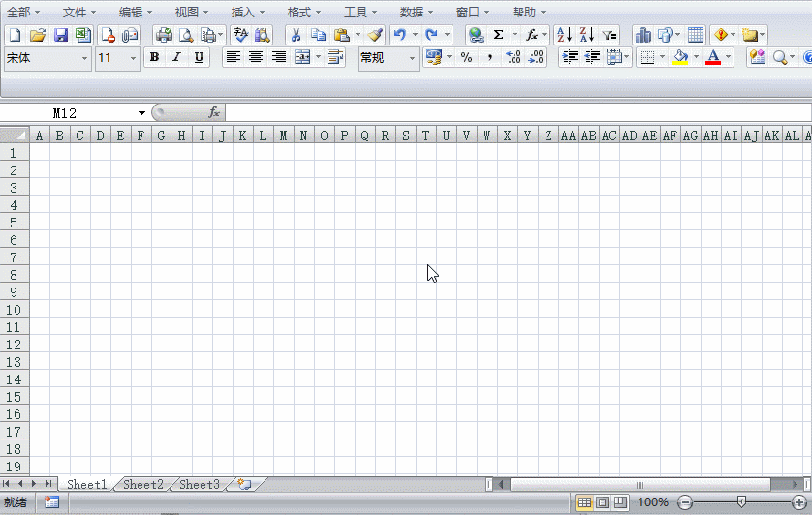Toggle Underline formatting
Image resolution: width=812 pixels, height=515 pixels.
pos(199,57)
